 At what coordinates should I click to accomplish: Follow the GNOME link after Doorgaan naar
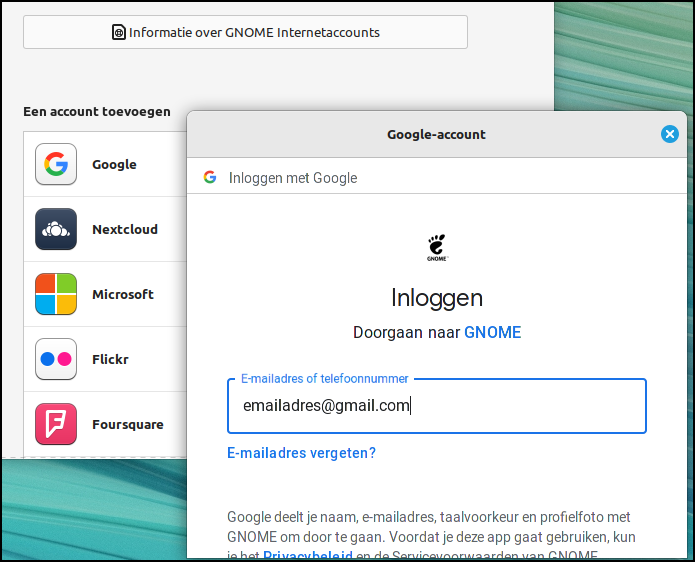tap(492, 332)
